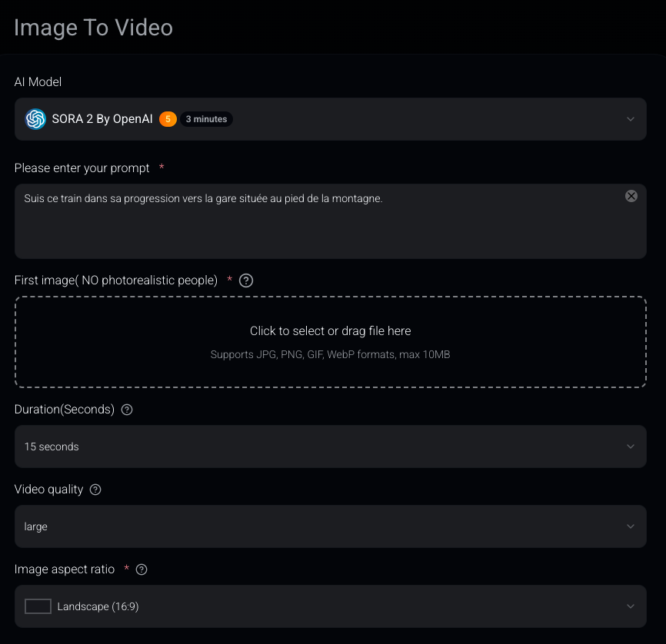Click the OpenAI logo in the model field
This screenshot has width=666, height=644.
point(35,119)
